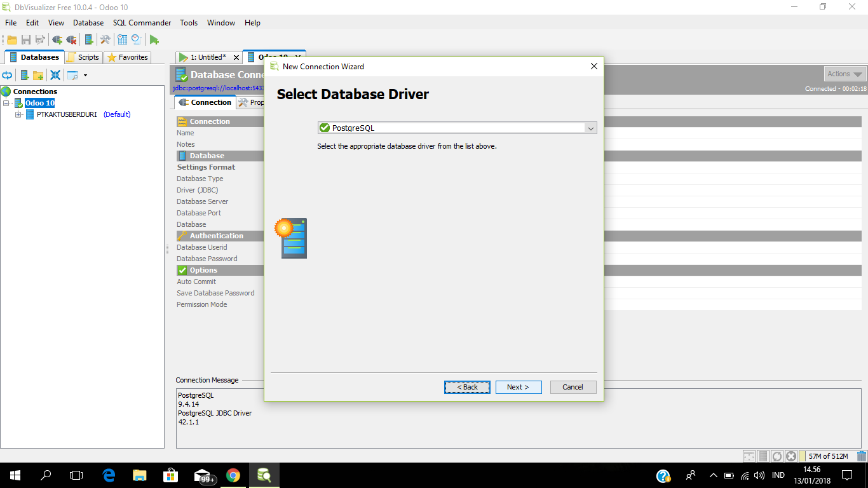Close the 1: Untitled* editor tab
Viewport: 868px width, 488px height.
236,57
